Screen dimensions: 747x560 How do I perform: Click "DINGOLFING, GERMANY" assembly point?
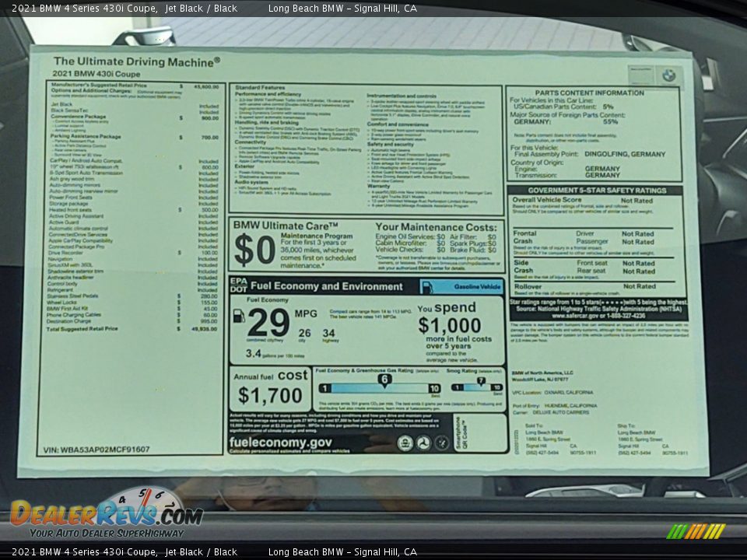pos(625,154)
